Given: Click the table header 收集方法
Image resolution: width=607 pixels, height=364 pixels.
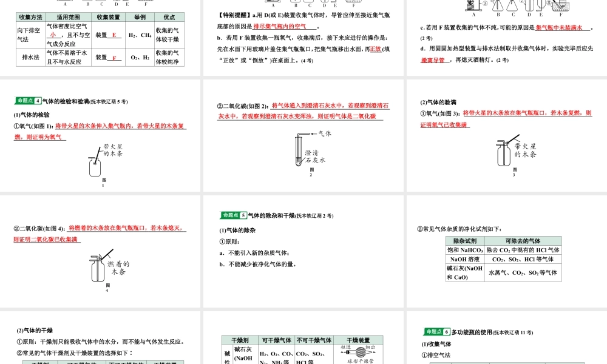Looking at the screenshot, I should 30,17.
